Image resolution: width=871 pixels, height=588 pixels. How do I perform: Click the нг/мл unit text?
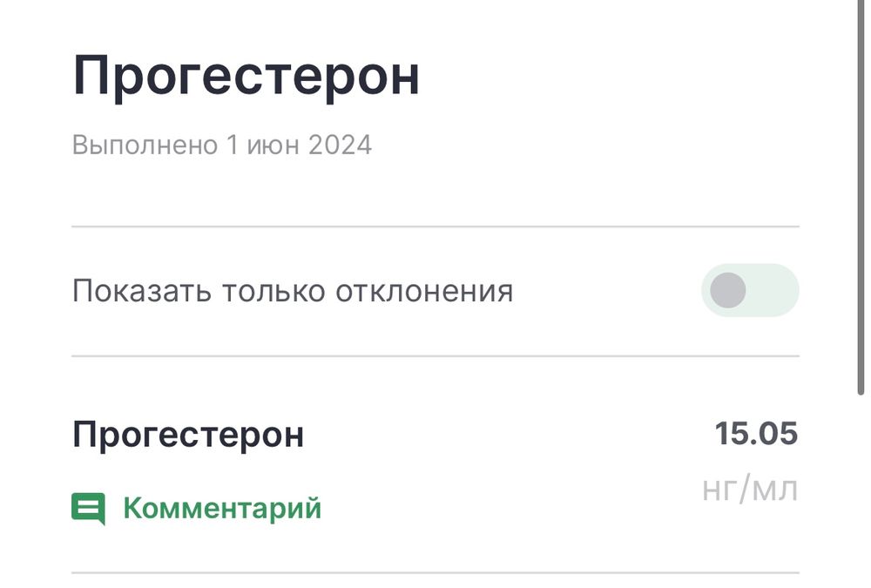tap(750, 488)
